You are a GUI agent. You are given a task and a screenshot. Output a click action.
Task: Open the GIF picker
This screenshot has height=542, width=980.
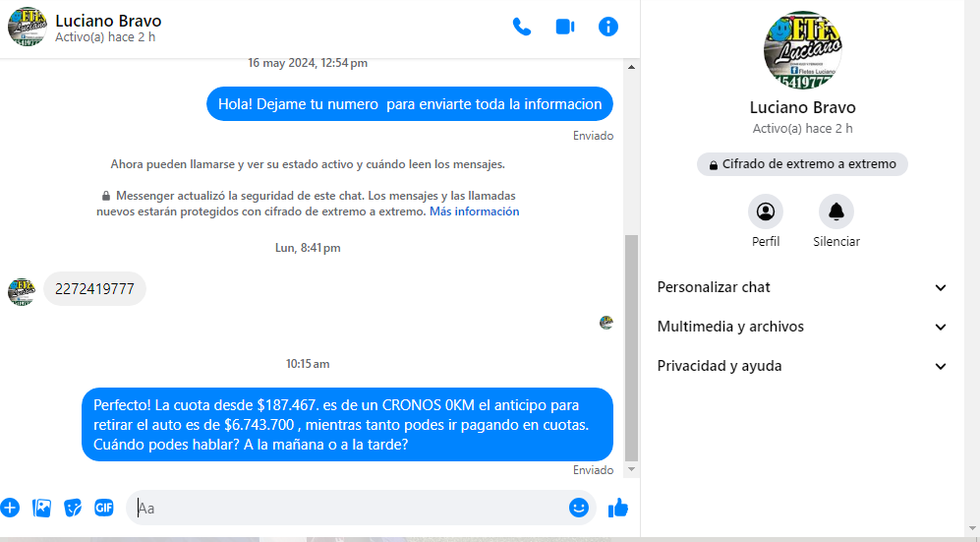click(x=104, y=508)
